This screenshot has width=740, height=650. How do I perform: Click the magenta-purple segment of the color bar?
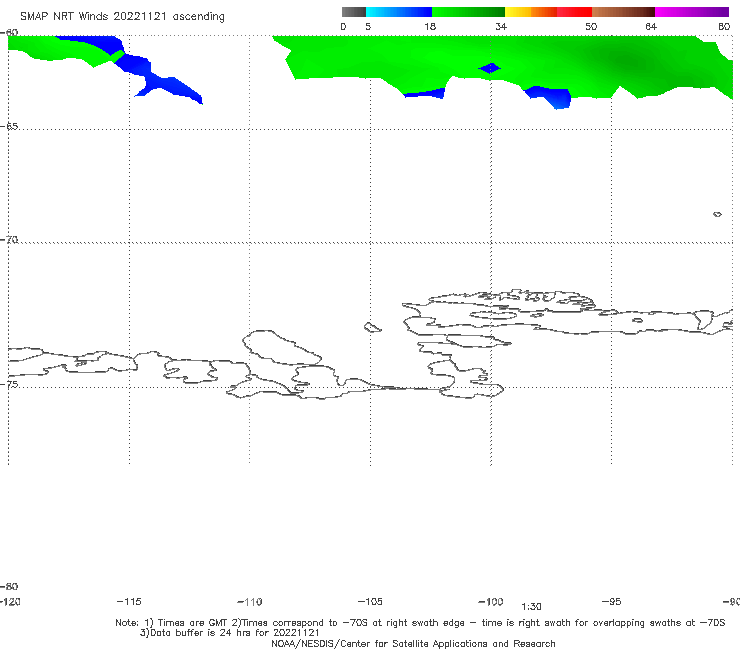click(x=692, y=12)
